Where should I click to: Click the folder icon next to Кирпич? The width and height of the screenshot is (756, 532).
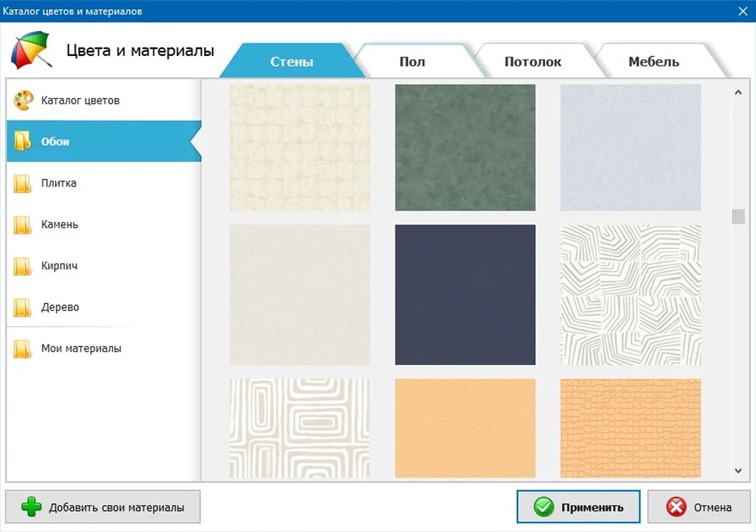pos(23,267)
